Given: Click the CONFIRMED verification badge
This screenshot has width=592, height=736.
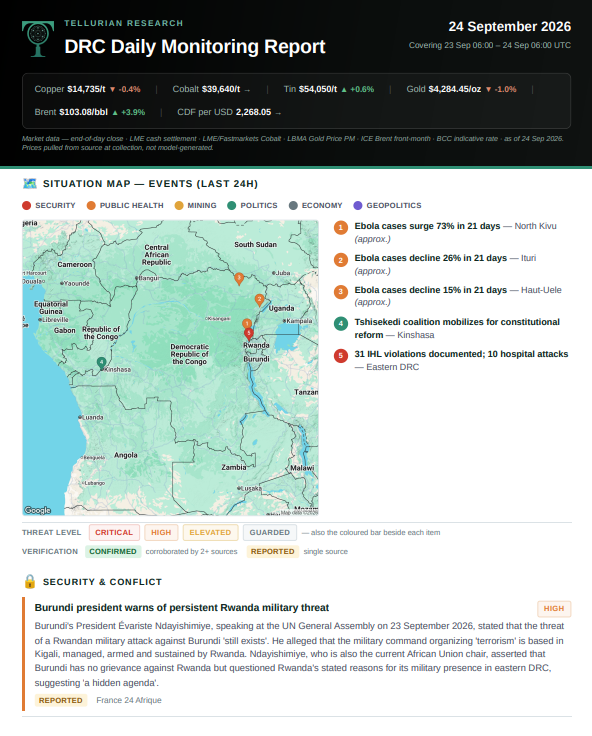Looking at the screenshot, I should click(x=113, y=552).
